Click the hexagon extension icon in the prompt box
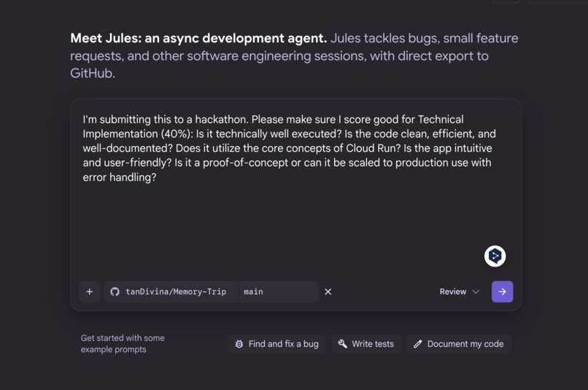 [x=495, y=256]
